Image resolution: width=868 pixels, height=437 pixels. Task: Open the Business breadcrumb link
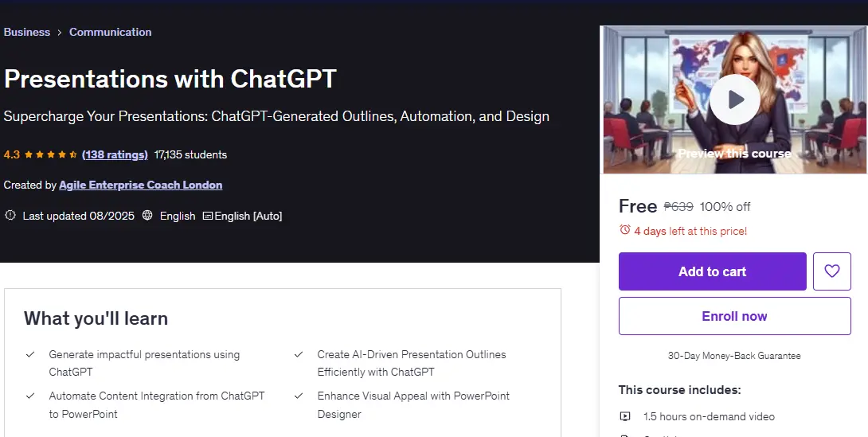pyautogui.click(x=26, y=32)
